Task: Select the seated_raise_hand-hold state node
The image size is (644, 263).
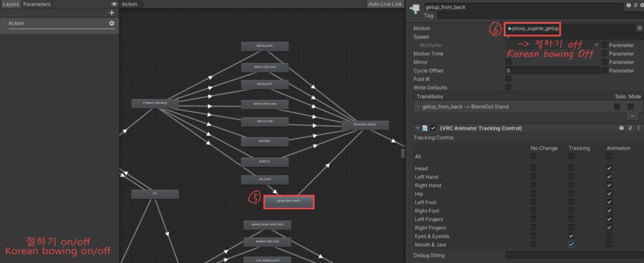Action: [267, 225]
